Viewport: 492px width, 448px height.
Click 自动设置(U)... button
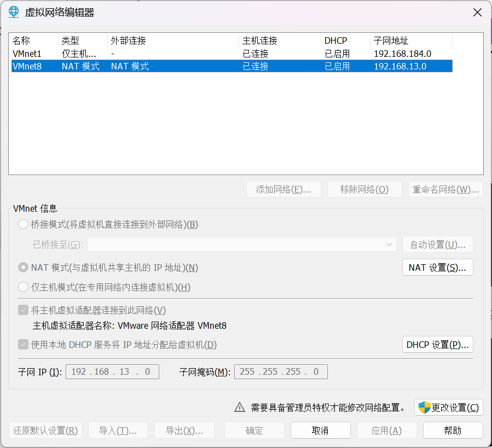click(438, 245)
